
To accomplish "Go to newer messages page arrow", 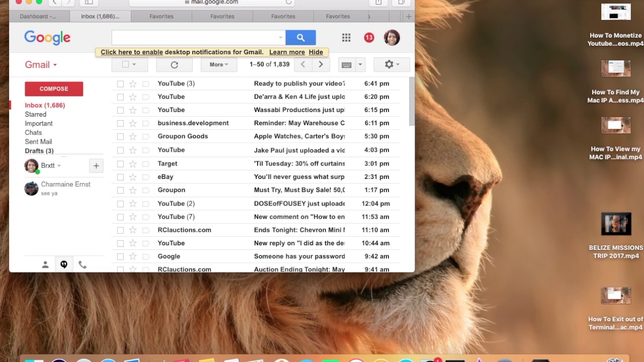I will pos(302,64).
